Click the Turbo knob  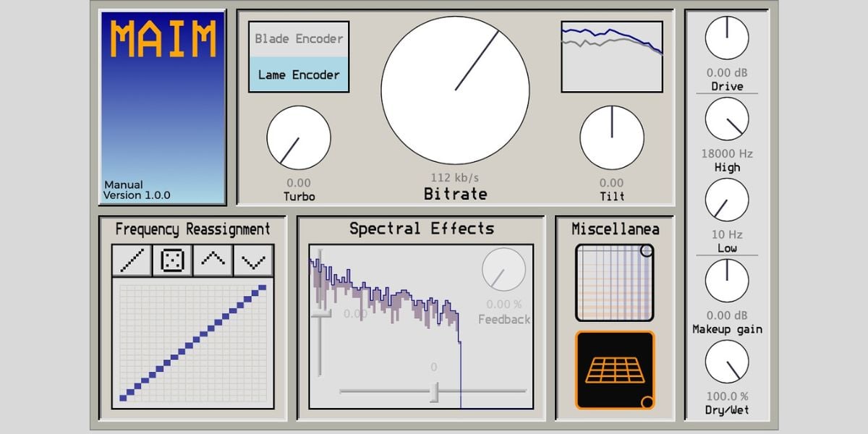pos(299,138)
